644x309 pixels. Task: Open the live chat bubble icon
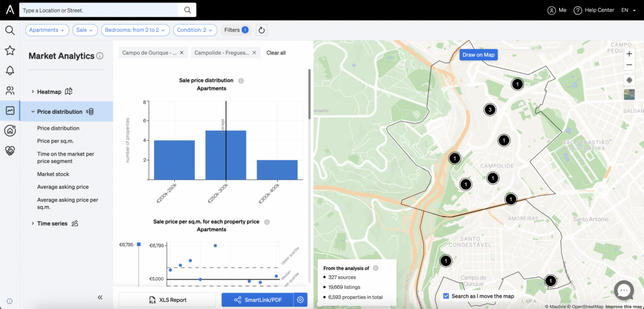point(623,291)
